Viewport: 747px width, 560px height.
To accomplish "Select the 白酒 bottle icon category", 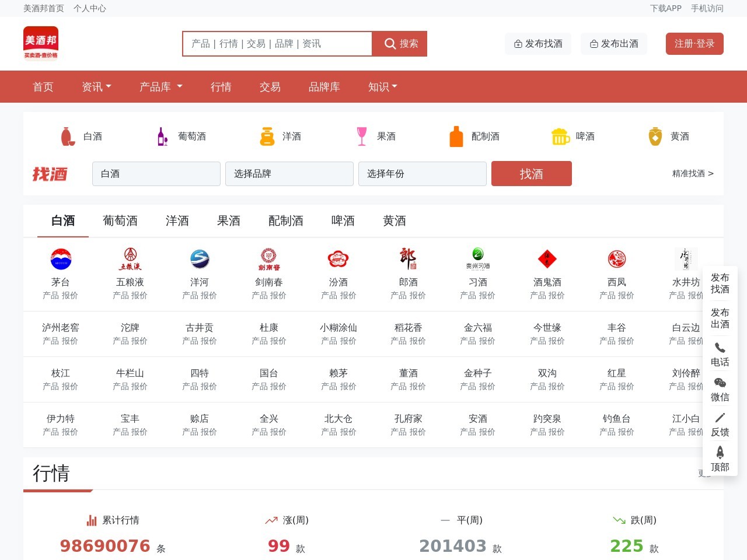I will pos(67,135).
